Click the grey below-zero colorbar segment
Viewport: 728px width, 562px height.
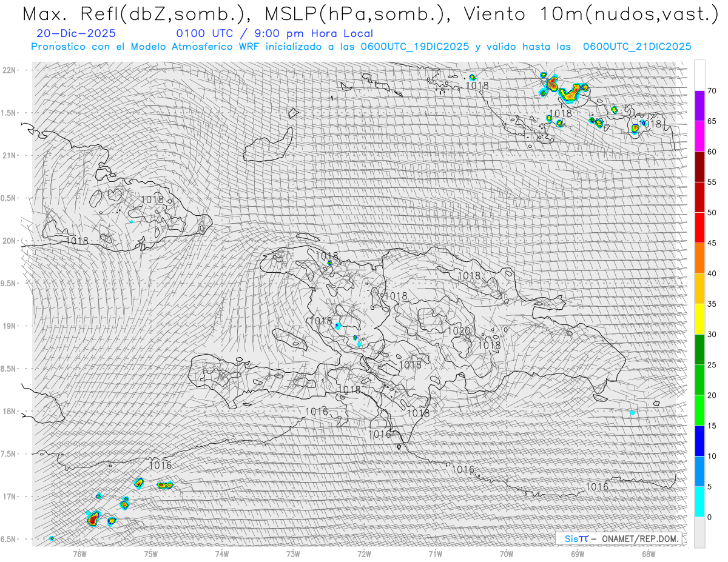tap(699, 532)
